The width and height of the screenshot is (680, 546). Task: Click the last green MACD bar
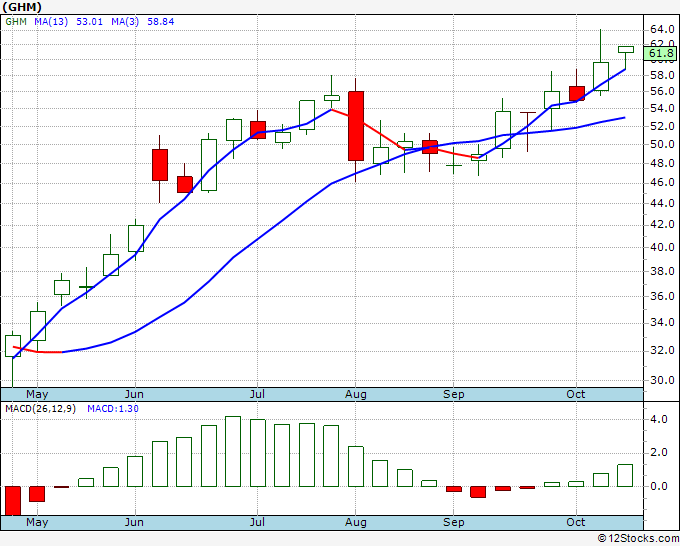[x=625, y=475]
